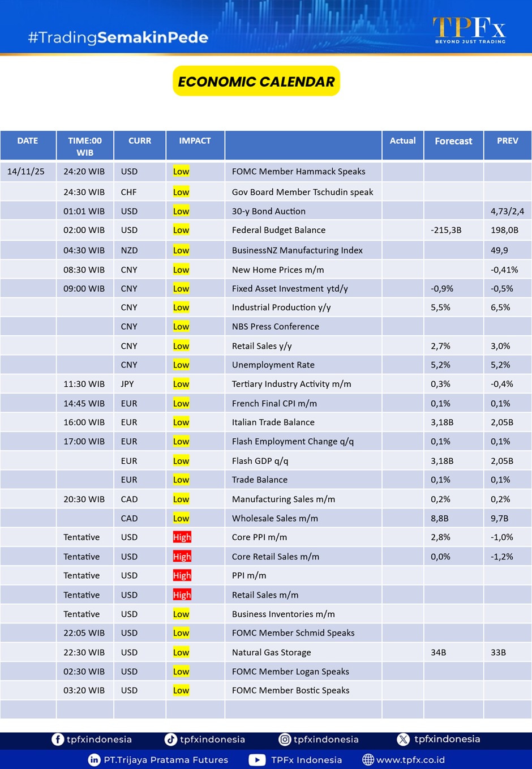Click the 14/11/25 date cell
This screenshot has height=769, width=532.
26,172
